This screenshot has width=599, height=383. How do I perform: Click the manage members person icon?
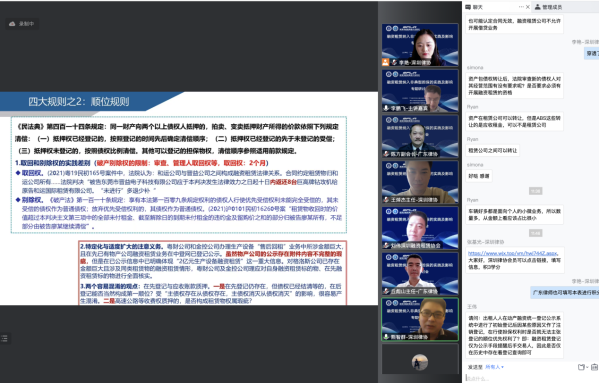(x=537, y=7)
